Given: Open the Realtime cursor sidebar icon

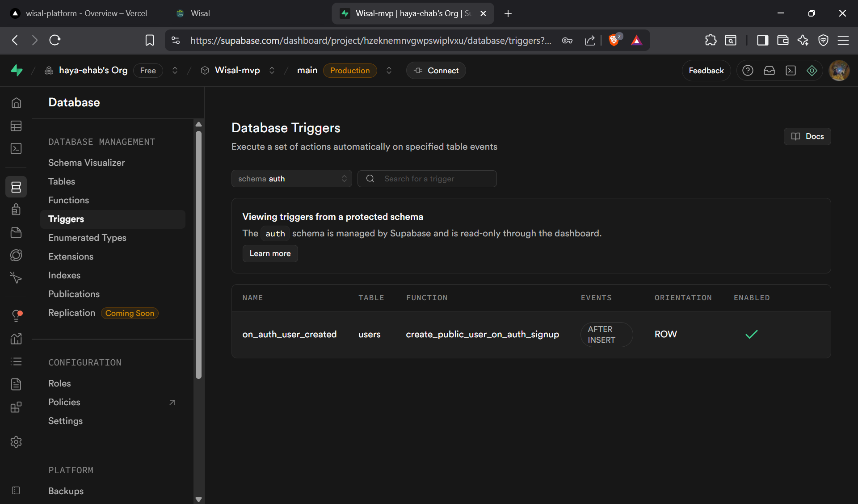Looking at the screenshot, I should 16,278.
